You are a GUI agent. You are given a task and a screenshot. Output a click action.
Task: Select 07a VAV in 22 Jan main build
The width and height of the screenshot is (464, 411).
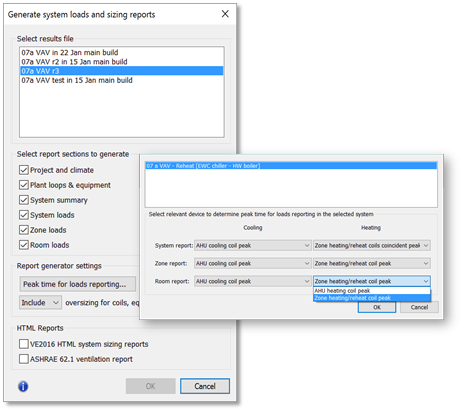pyautogui.click(x=122, y=52)
